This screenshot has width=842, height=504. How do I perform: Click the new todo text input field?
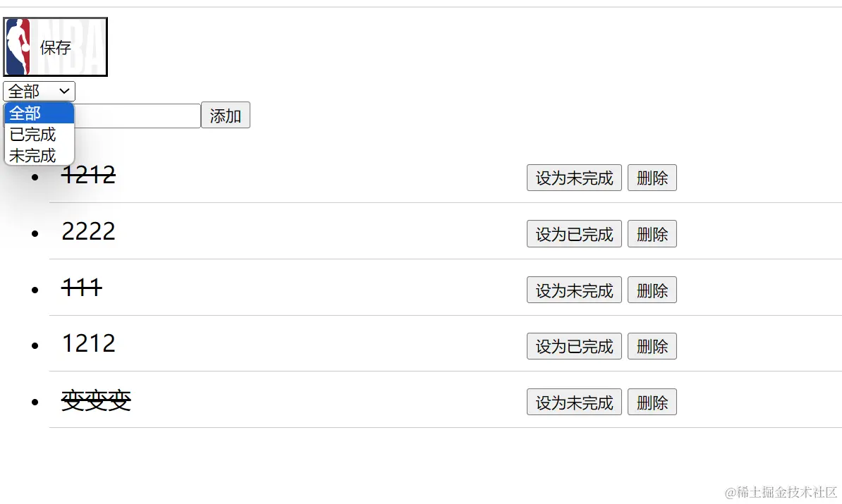(x=138, y=116)
